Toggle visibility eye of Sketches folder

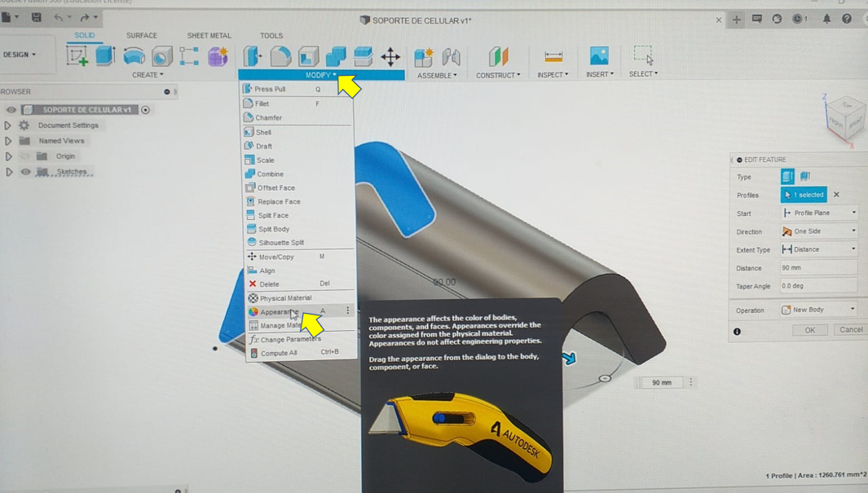tap(25, 172)
